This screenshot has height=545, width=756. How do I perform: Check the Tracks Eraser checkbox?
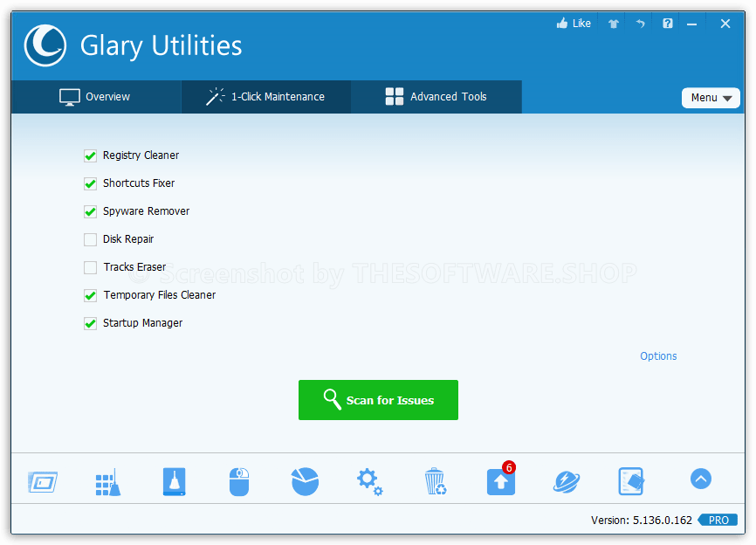90,267
